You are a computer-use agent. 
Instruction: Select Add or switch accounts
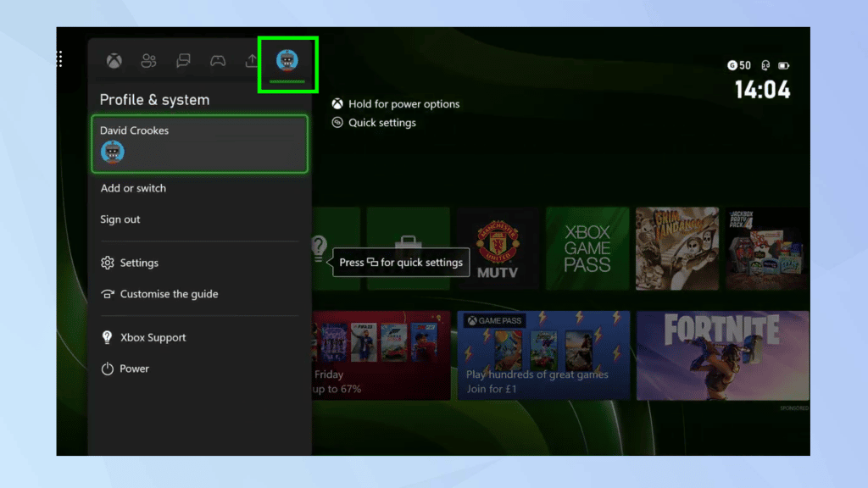pyautogui.click(x=133, y=187)
